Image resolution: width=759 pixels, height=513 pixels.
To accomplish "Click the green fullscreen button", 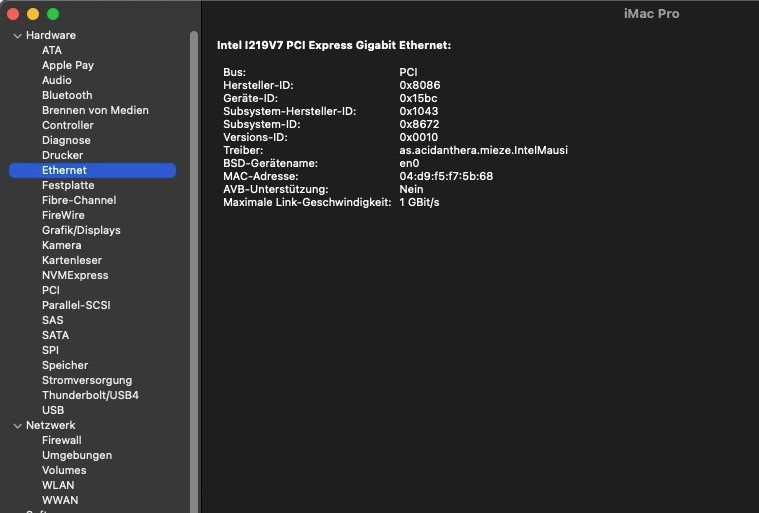I will point(52,14).
